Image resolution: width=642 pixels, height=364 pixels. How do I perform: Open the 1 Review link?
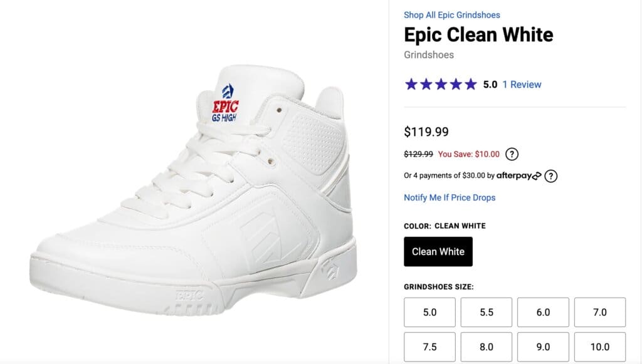[522, 85]
